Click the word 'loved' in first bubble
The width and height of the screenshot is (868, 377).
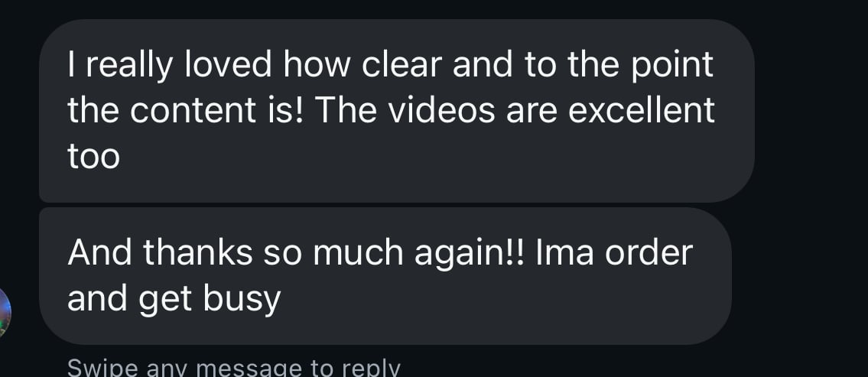(x=228, y=64)
